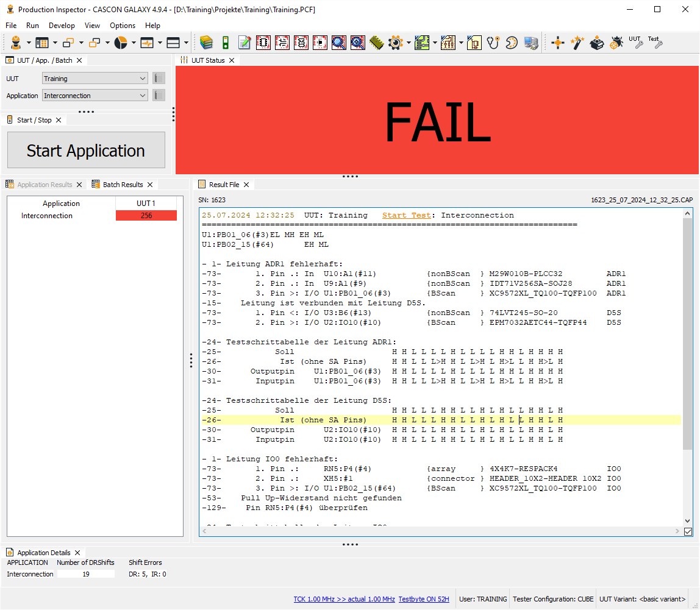
Task: Click the color palette icon
Action: pyautogui.click(x=512, y=43)
